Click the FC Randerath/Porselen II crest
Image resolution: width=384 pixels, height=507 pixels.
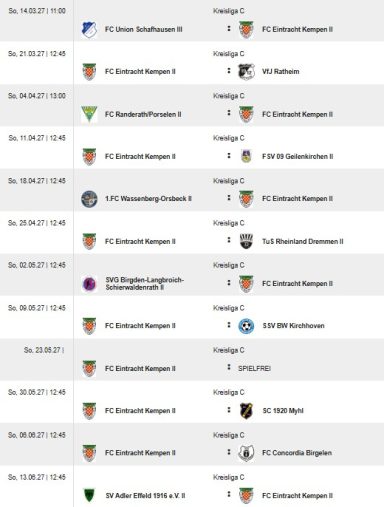click(x=89, y=114)
